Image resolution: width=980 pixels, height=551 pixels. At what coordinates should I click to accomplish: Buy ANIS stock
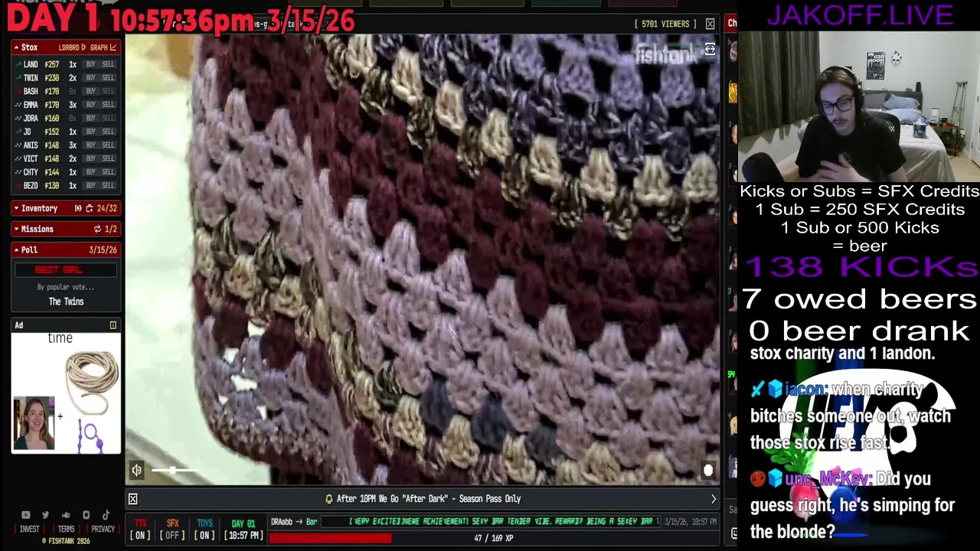[90, 145]
